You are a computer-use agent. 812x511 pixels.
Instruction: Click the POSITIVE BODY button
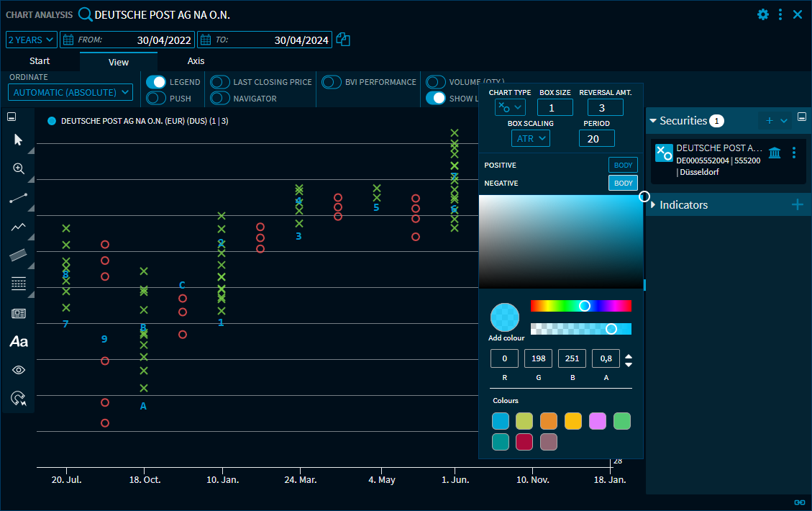623,165
